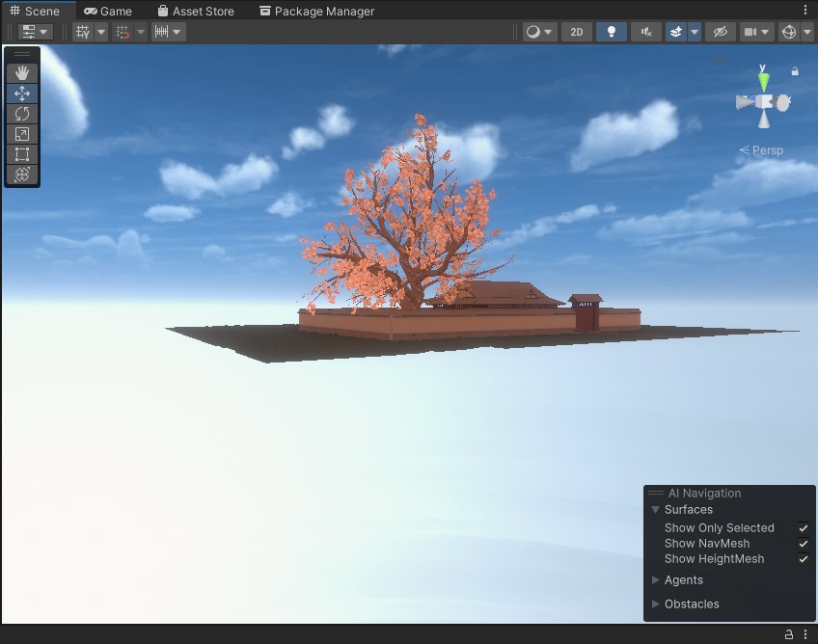Screen dimensions: 818x644
Task: Open Gizmos dropdown arrow
Action: (x=807, y=32)
